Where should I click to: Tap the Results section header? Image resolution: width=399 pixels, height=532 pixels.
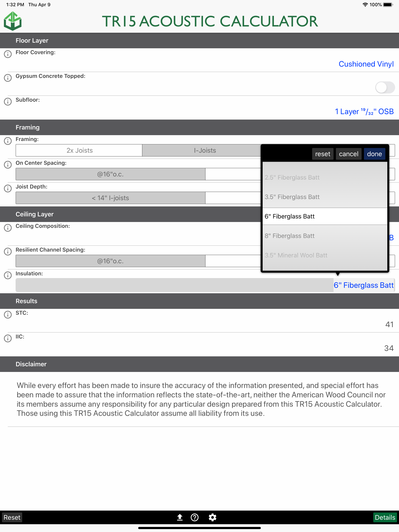coord(199,301)
